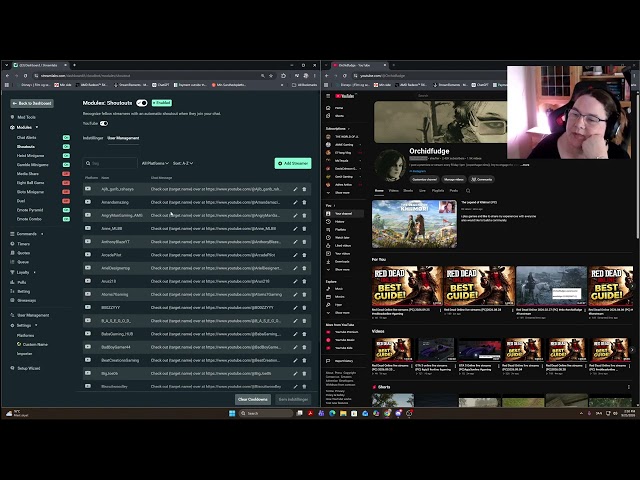The image size is (640, 480).
Task: Delete the Amandamazing shoutout row via trash icon
Action: pos(304,202)
